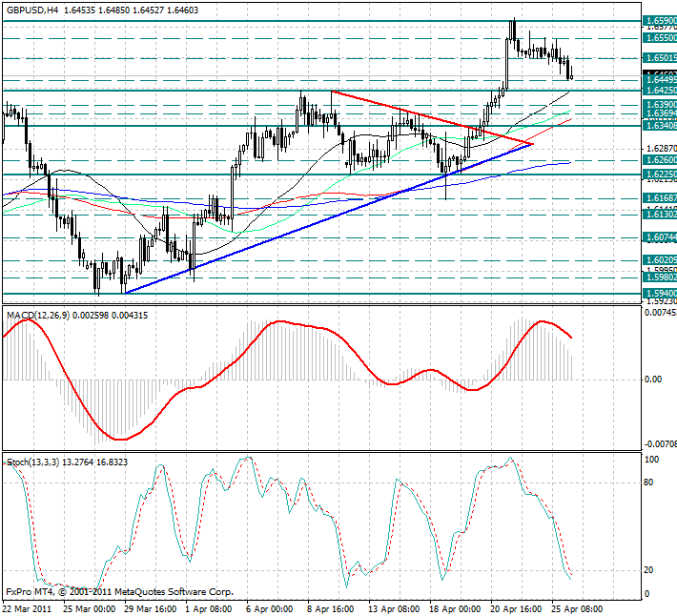Click the 8 Apr 16:00 date label
677x616 pixels.
331,609
